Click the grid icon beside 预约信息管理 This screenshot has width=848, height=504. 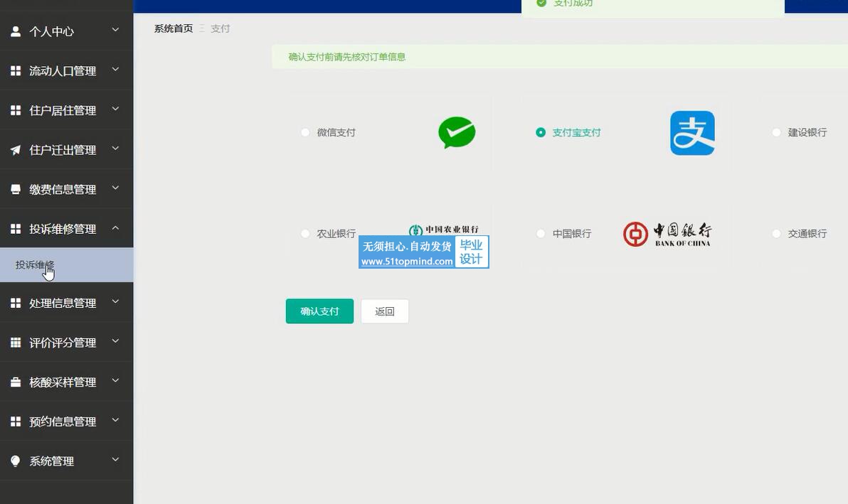tap(16, 422)
